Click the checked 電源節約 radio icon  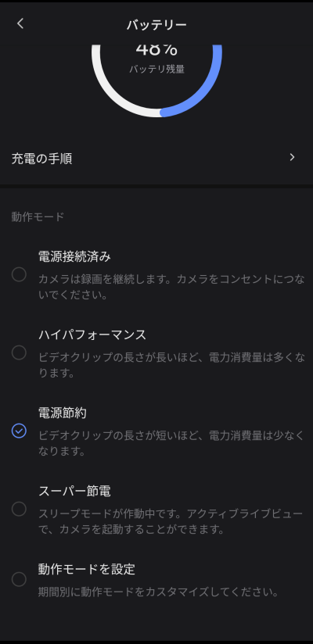click(x=19, y=431)
